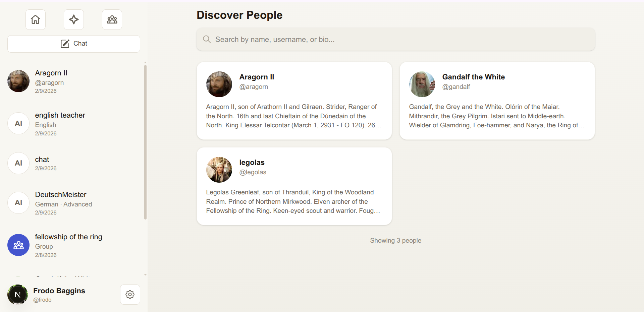Image resolution: width=644 pixels, height=312 pixels.
Task: Open the conversation named chat
Action: click(x=74, y=164)
